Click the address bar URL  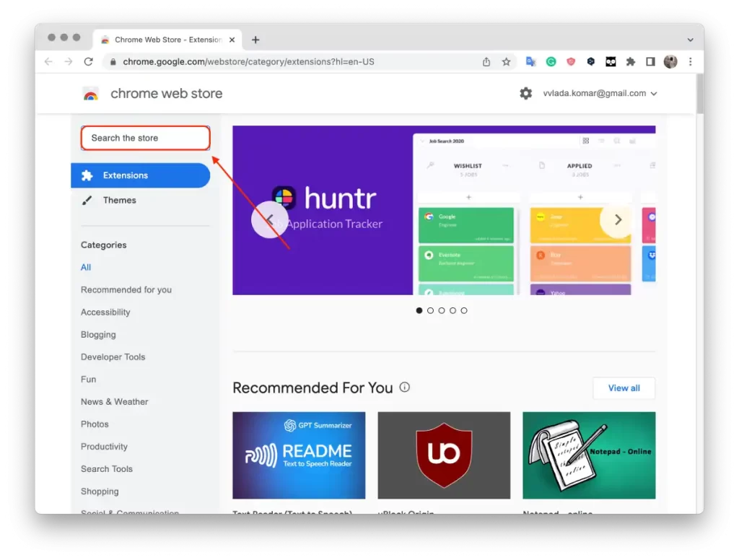(248, 62)
